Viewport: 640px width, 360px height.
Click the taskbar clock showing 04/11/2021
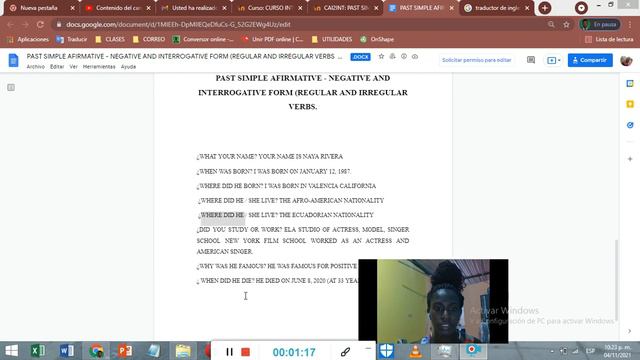617,351
